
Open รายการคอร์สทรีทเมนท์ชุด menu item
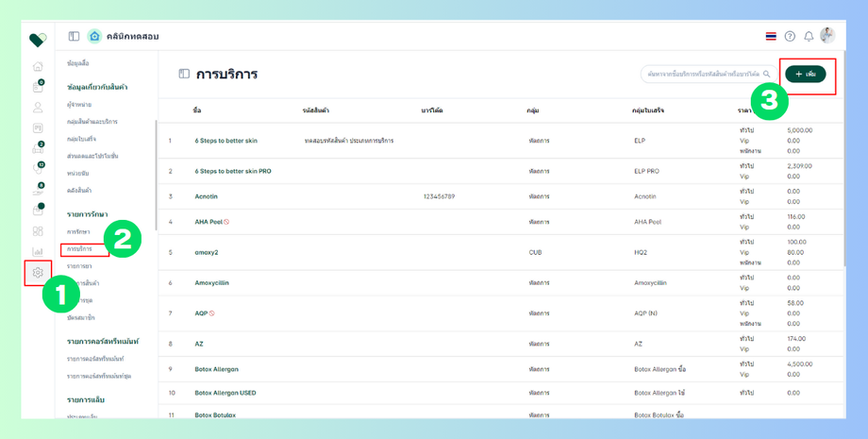pyautogui.click(x=99, y=376)
